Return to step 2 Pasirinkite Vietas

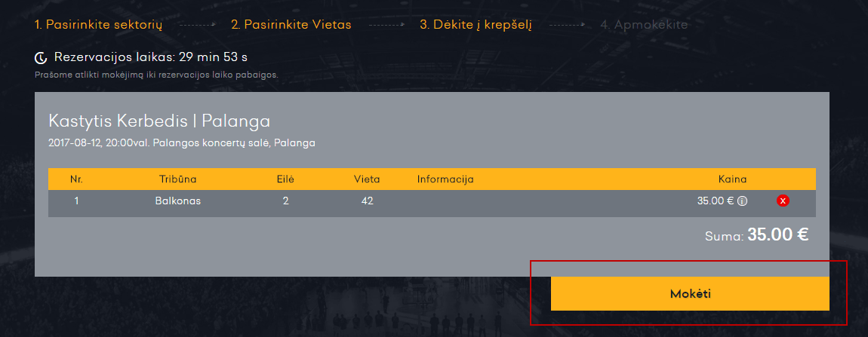(x=291, y=25)
